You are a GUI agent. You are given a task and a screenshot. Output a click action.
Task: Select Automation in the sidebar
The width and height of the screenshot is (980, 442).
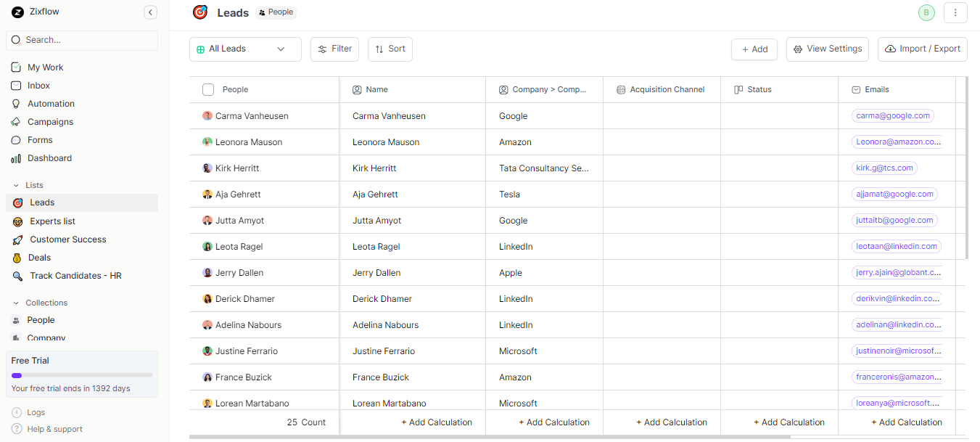50,103
